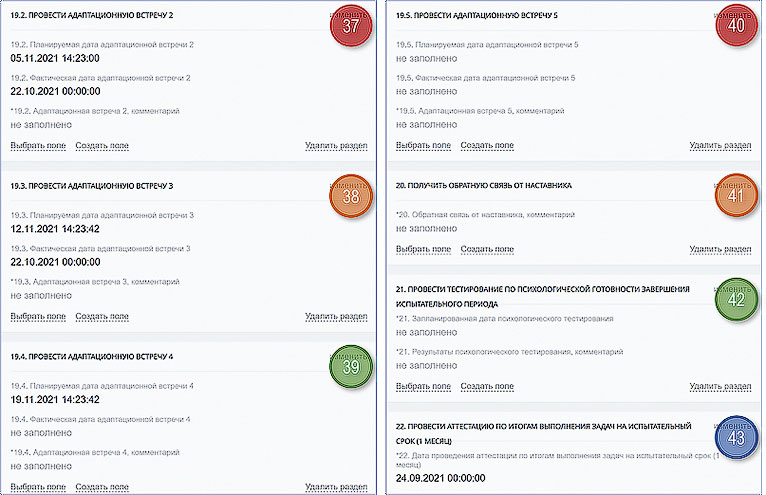
Task: Click 'Удалить раздел' in section 19.3
Action: pyautogui.click(x=336, y=317)
